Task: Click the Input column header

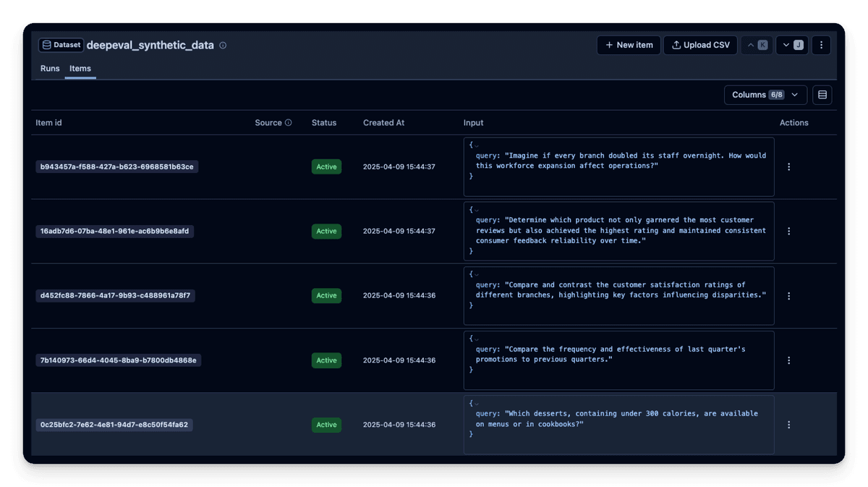Action: (x=473, y=123)
